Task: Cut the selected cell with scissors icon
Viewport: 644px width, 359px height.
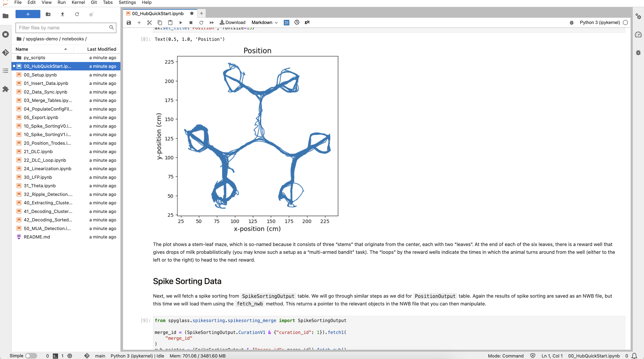Action: click(150, 22)
